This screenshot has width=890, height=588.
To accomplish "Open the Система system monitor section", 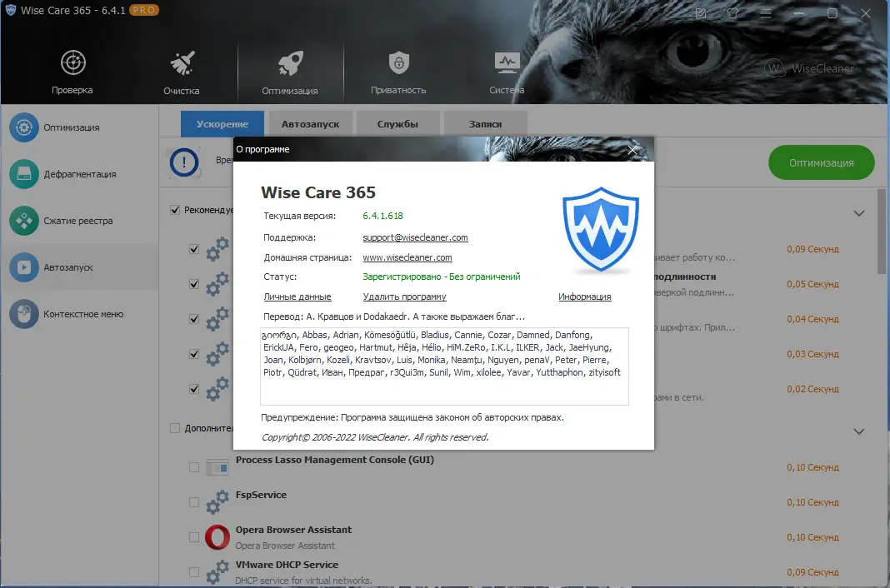I will 507,72.
